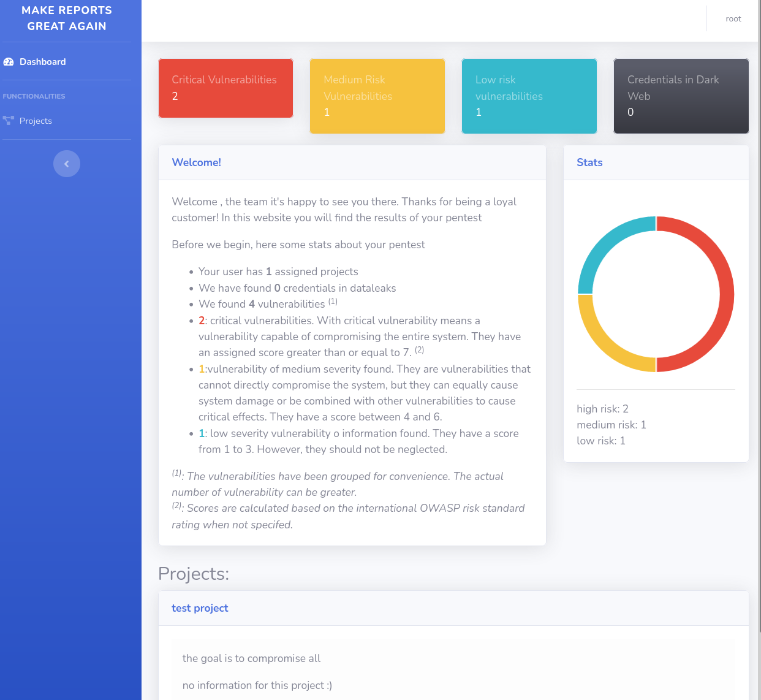Click the 'low risk: 1' stat line
This screenshot has width=761, height=700.
click(x=601, y=441)
